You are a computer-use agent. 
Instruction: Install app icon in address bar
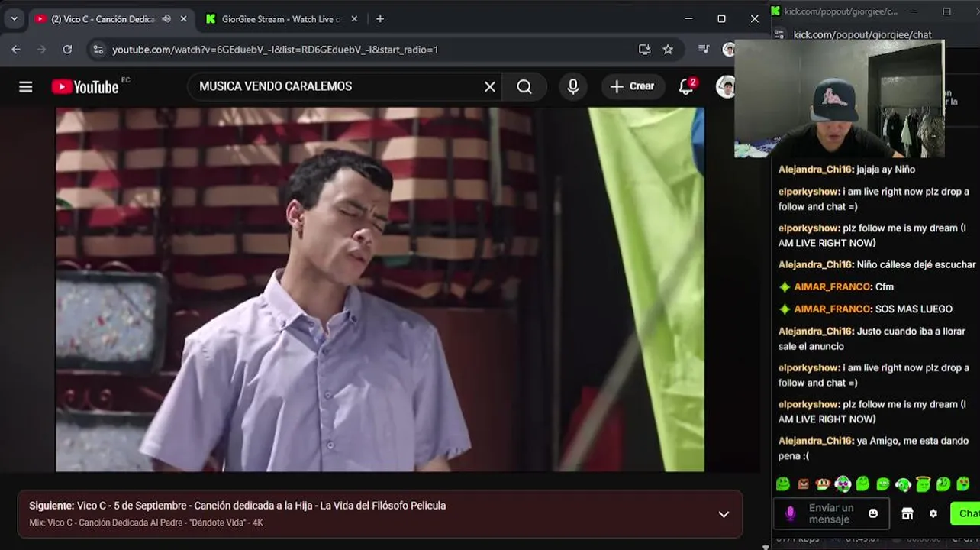pos(645,50)
